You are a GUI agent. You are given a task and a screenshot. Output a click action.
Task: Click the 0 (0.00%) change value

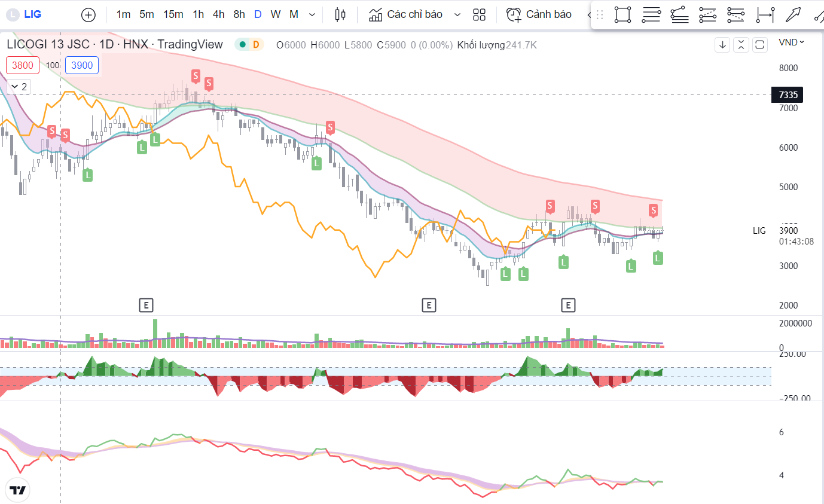click(x=432, y=45)
